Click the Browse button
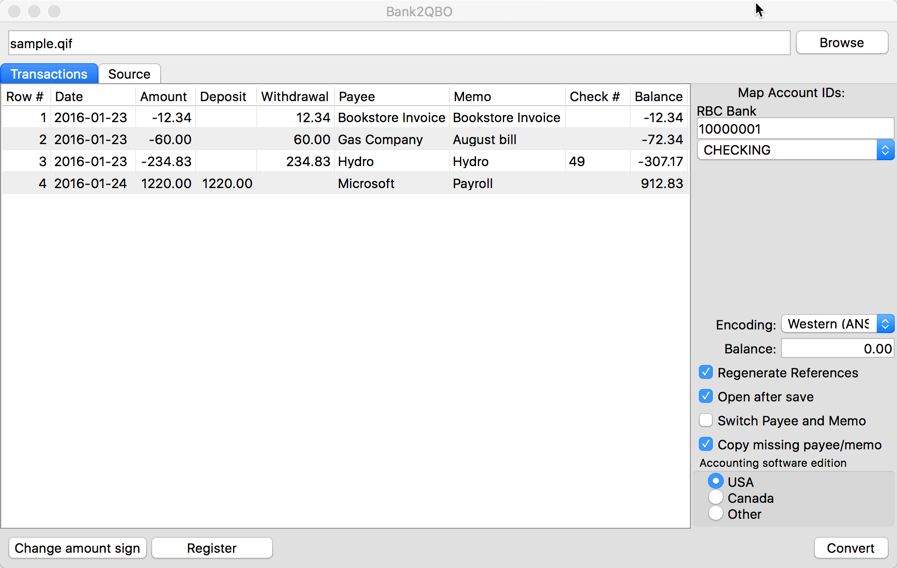897x568 pixels. click(842, 43)
